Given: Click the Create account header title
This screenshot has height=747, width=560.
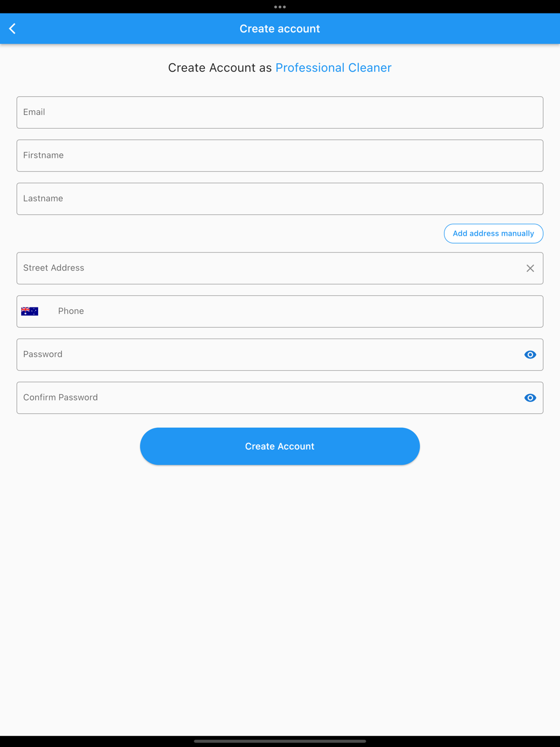Looking at the screenshot, I should tap(280, 29).
